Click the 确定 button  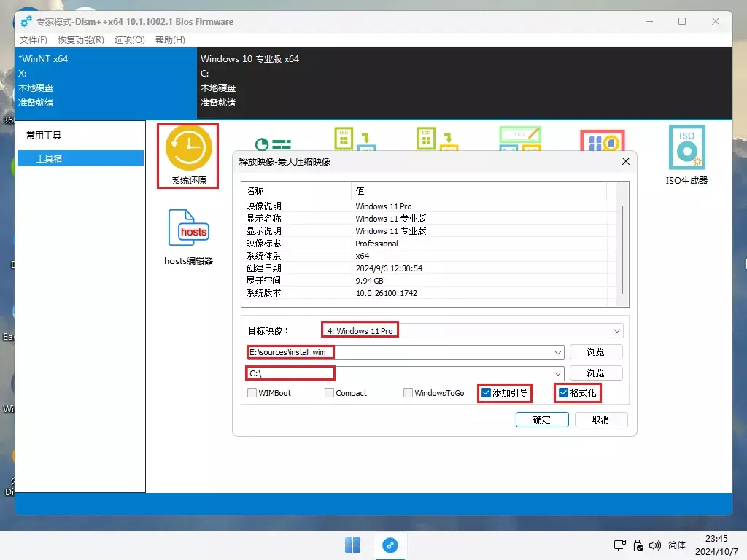[542, 419]
